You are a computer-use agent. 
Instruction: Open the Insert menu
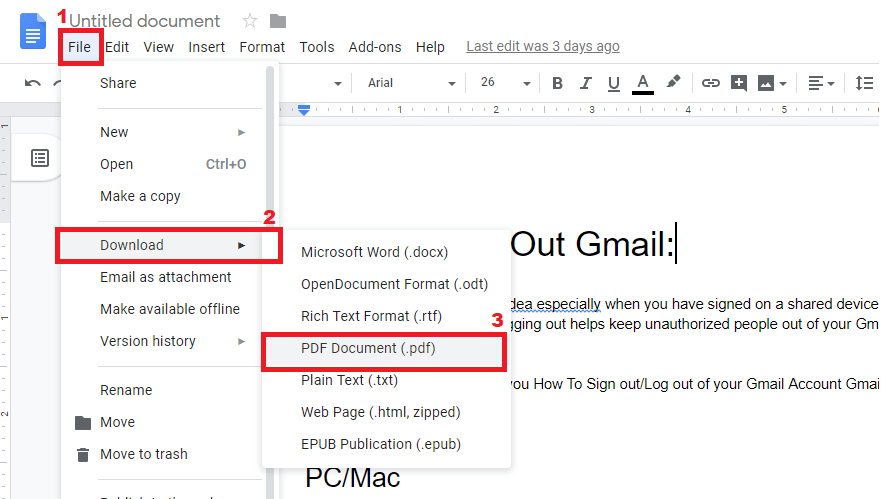click(206, 47)
